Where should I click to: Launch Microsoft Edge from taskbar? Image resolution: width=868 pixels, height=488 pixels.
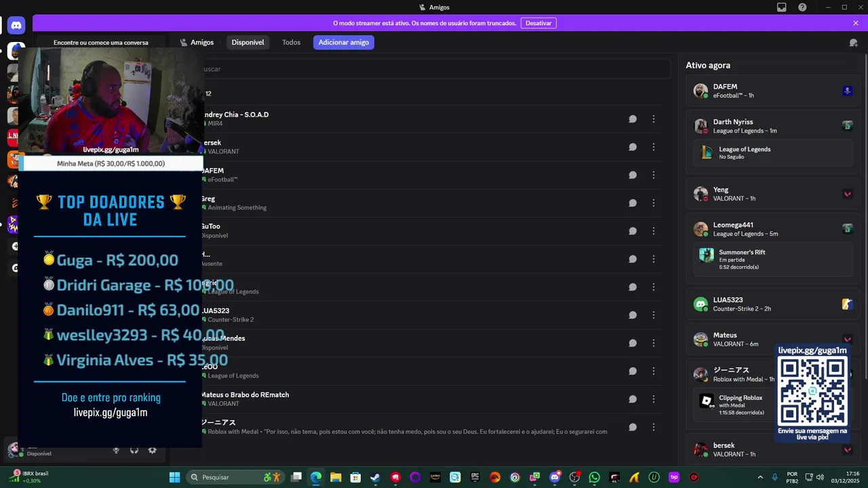pyautogui.click(x=316, y=477)
